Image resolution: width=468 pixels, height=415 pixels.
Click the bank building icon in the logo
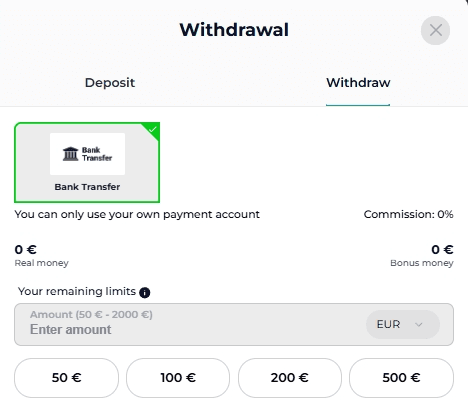[x=70, y=154]
